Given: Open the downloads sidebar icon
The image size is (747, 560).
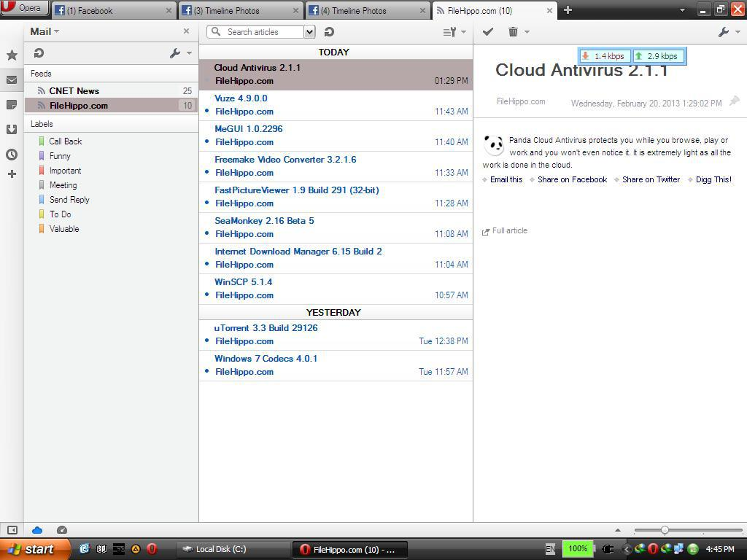Looking at the screenshot, I should pos(12,130).
